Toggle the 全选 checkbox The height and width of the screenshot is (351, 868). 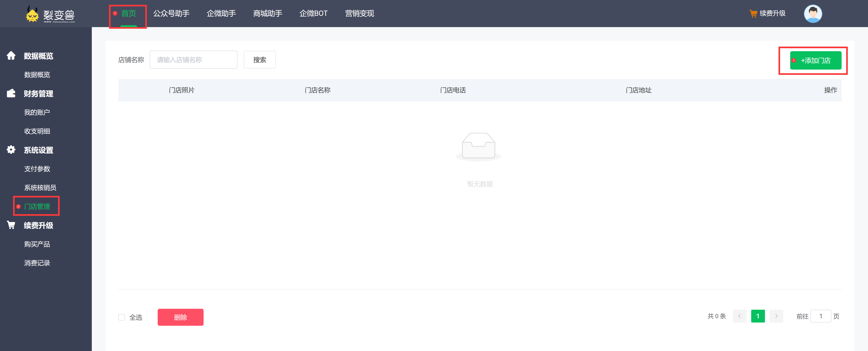coord(122,317)
